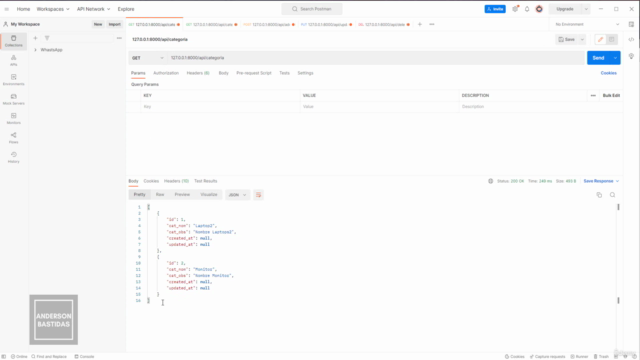640x360 pixels.
Task: Click the Import button
Action: point(115,24)
